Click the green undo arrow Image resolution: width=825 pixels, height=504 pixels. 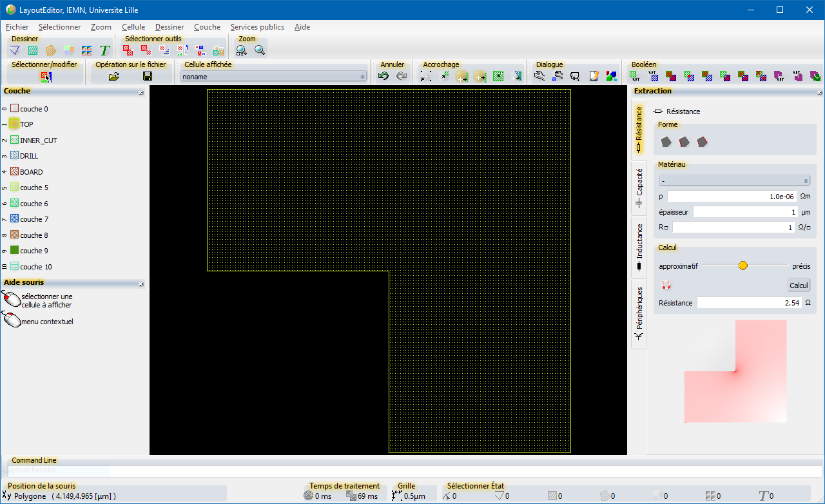coord(383,76)
